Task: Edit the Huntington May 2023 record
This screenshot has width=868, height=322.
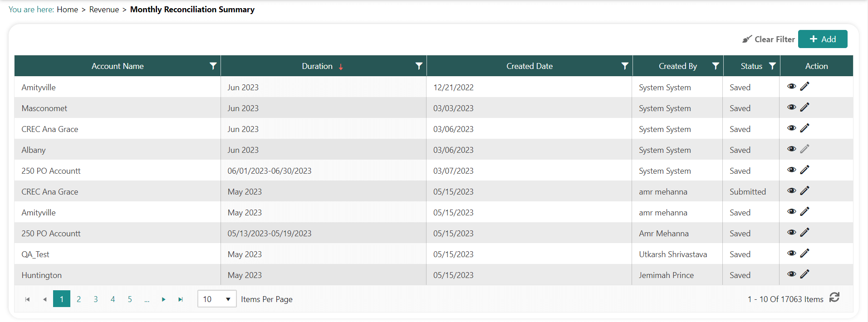Action: click(x=804, y=274)
